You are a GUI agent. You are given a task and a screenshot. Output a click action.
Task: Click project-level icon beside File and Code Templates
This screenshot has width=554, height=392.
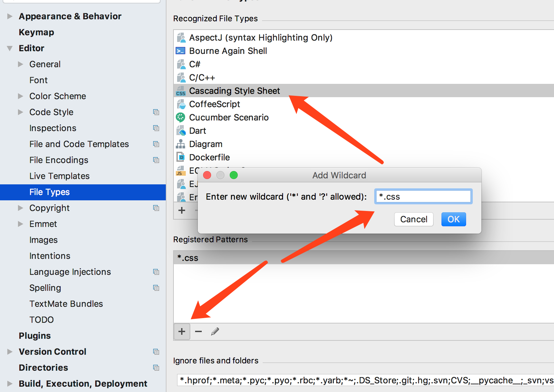pos(156,144)
